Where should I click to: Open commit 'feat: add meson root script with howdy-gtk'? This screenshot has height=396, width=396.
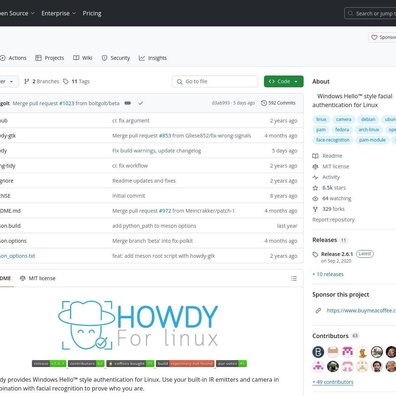tap(164, 256)
